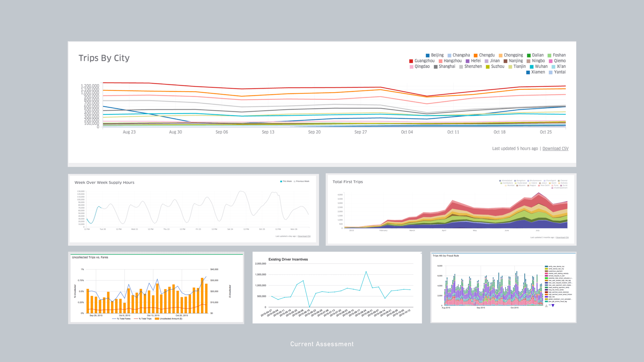This screenshot has width=644, height=362.
Task: Click the Nanjing color swatch
Action: (x=506, y=61)
